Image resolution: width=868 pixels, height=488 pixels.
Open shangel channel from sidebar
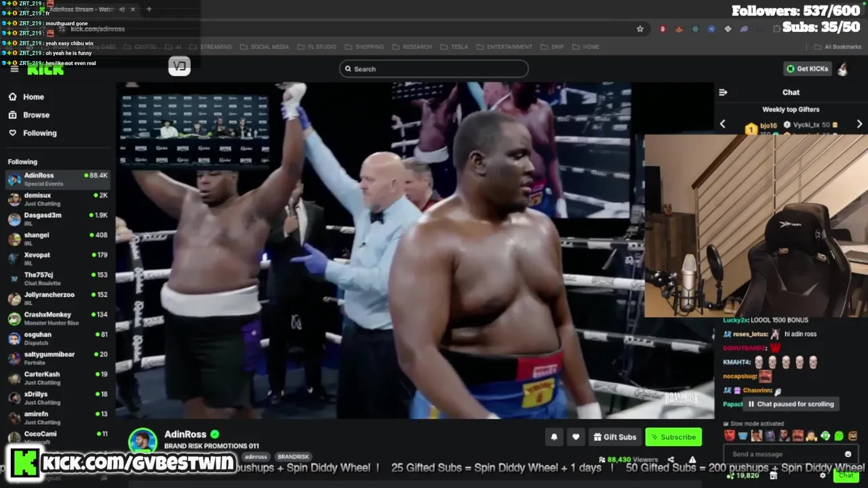(x=58, y=239)
